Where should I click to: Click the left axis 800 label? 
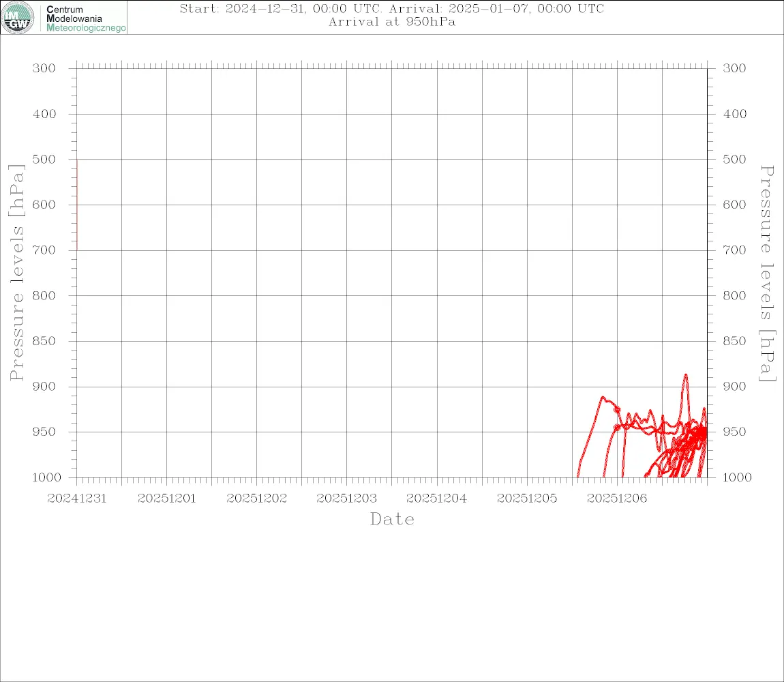[44, 296]
